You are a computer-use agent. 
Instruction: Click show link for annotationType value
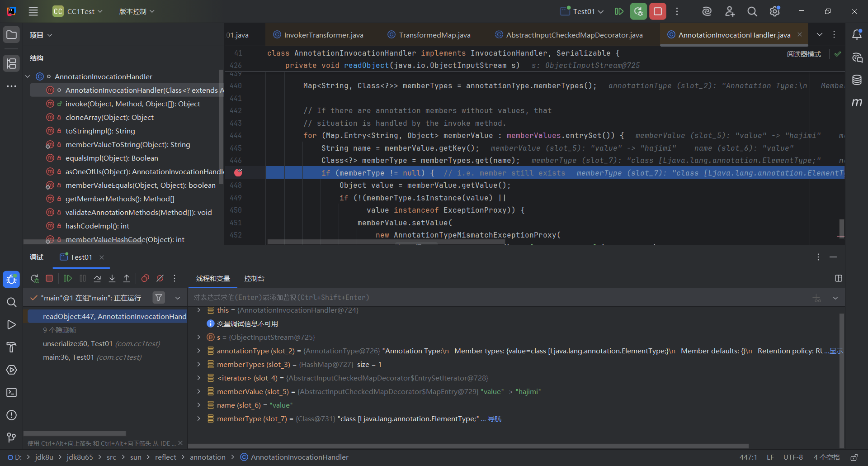(836, 351)
